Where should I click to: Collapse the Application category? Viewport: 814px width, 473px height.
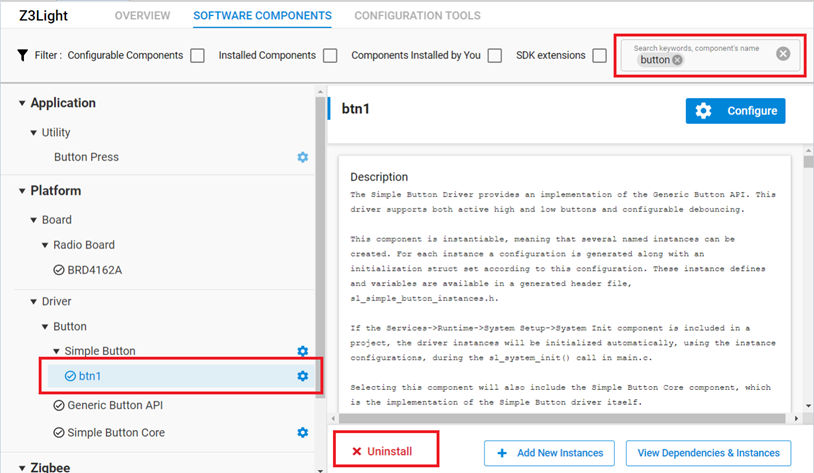[22, 103]
